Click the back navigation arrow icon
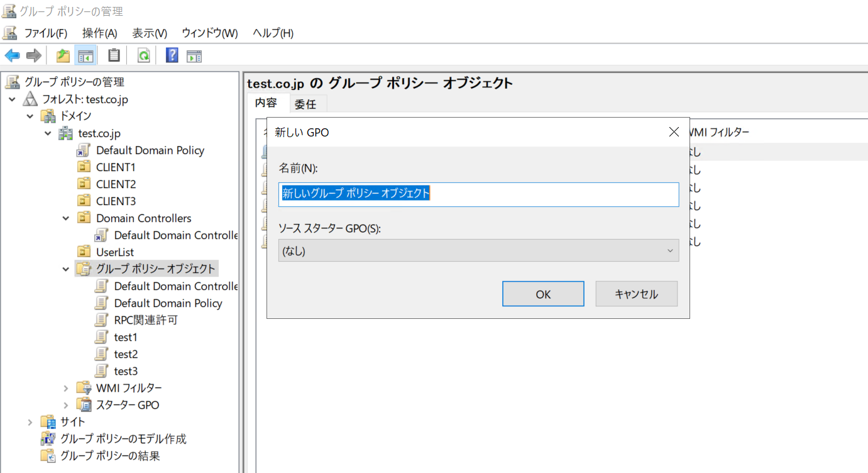This screenshot has width=868, height=473. coord(12,55)
